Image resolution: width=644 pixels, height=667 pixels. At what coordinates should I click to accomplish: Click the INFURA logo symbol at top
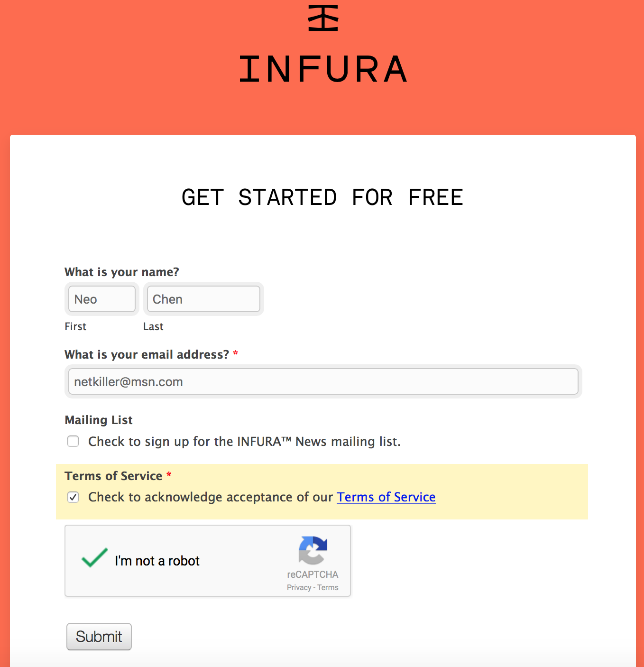point(323,18)
